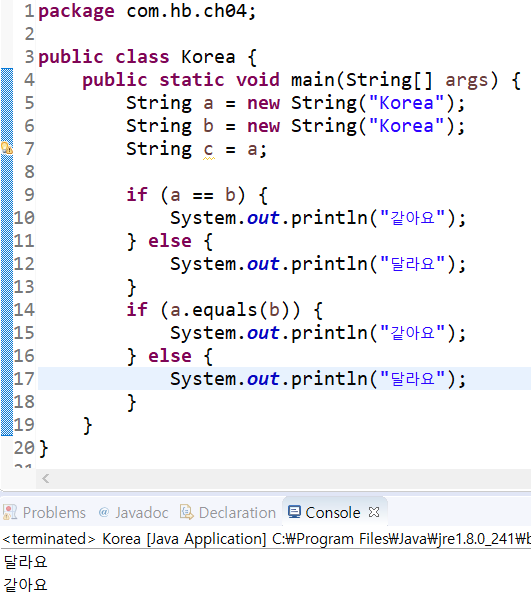Click the "같아요" string on line 15
The image size is (531, 604).
point(412,333)
